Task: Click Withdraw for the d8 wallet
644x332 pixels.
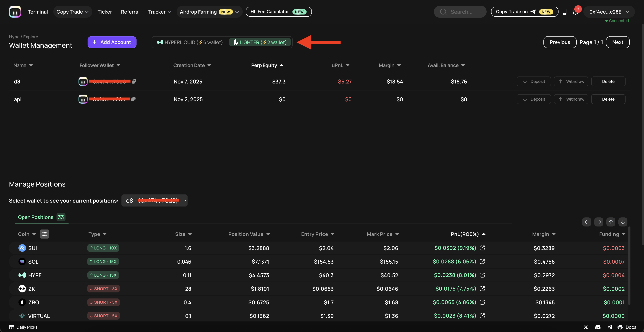Action: pos(571,81)
